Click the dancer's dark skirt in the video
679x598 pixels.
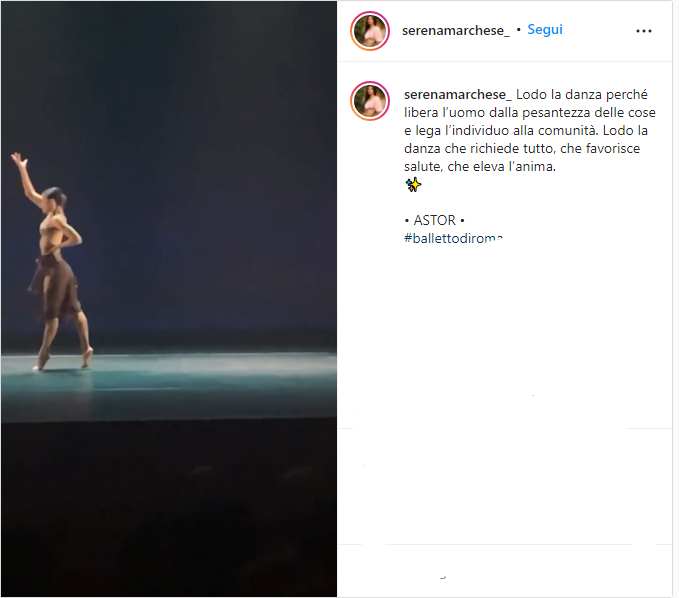(56, 286)
